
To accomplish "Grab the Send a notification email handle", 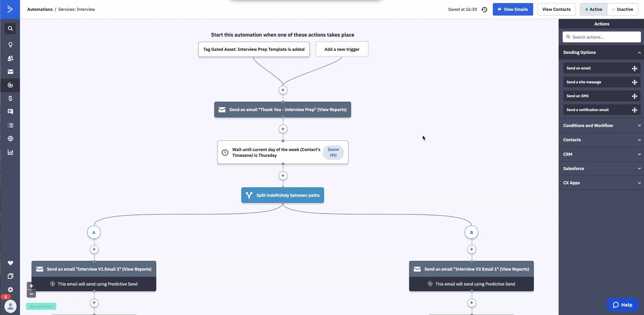I will pyautogui.click(x=635, y=110).
